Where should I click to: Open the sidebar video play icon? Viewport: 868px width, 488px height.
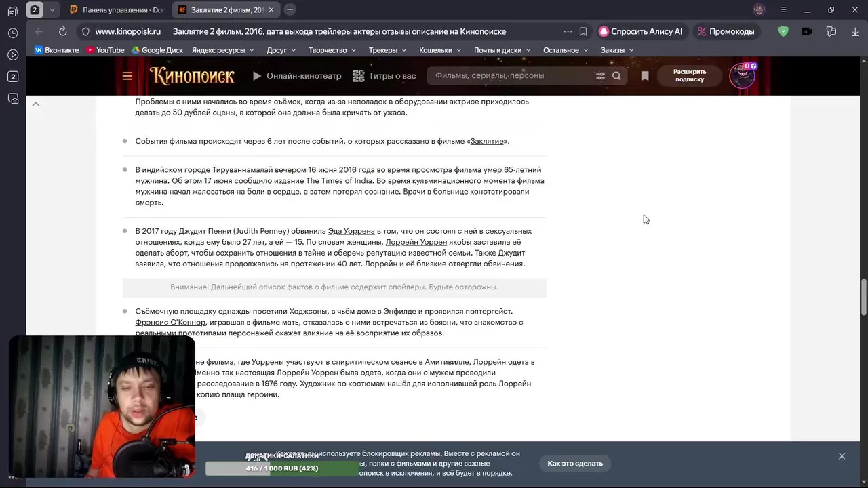[12, 55]
